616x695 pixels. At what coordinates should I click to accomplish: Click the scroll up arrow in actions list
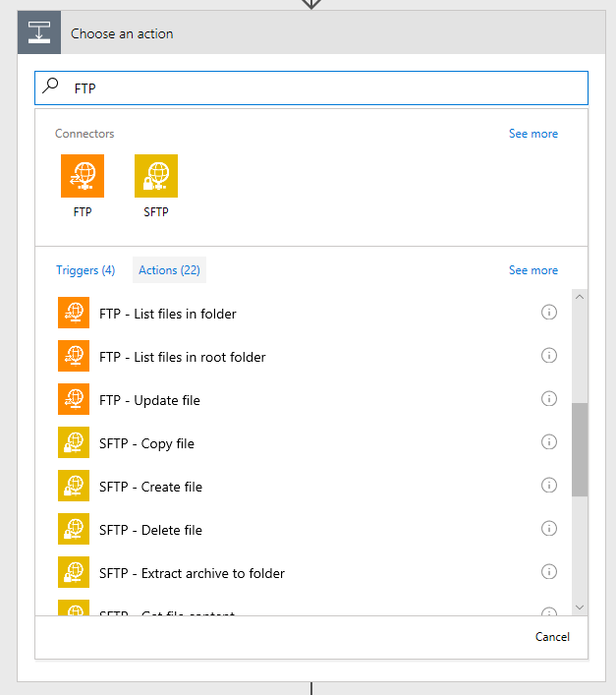(x=580, y=297)
